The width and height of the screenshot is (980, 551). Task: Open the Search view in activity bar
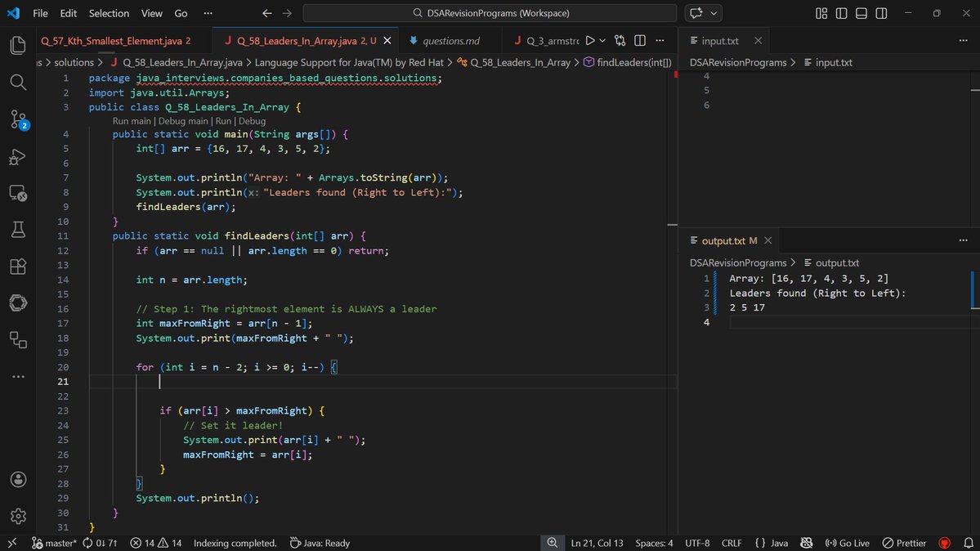(x=18, y=83)
